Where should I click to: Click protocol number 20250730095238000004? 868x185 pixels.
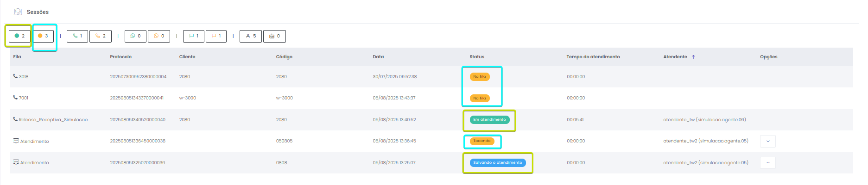pyautogui.click(x=138, y=77)
